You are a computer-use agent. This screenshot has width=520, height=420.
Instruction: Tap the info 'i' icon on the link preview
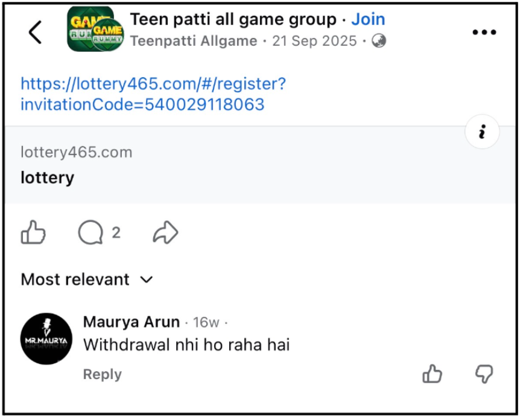click(x=481, y=132)
